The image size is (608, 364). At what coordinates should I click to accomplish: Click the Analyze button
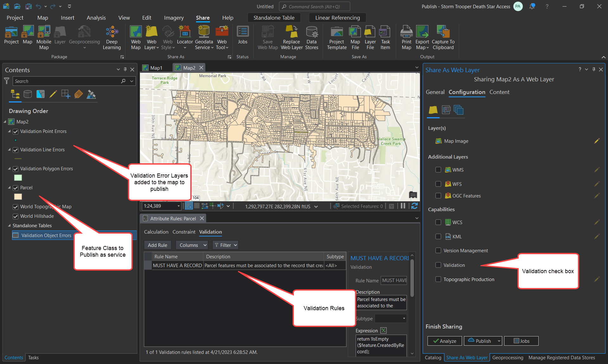(x=444, y=341)
